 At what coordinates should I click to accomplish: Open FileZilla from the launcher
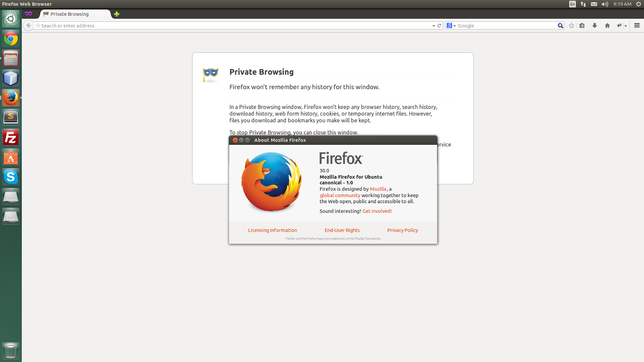[x=10, y=137]
